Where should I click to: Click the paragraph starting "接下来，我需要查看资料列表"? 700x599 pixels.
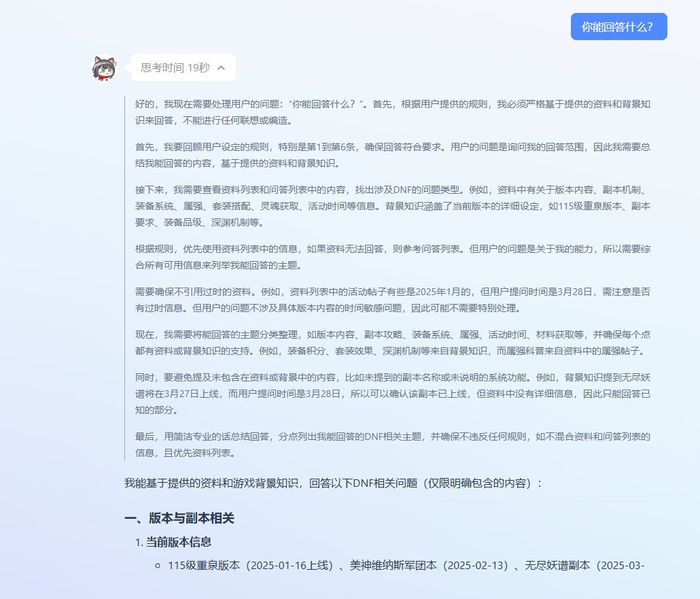tap(392, 206)
